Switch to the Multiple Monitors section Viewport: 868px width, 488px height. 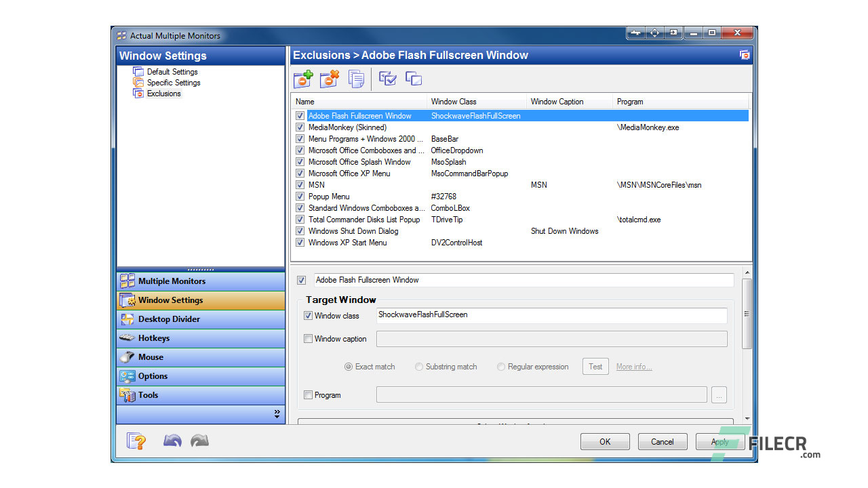(x=201, y=281)
